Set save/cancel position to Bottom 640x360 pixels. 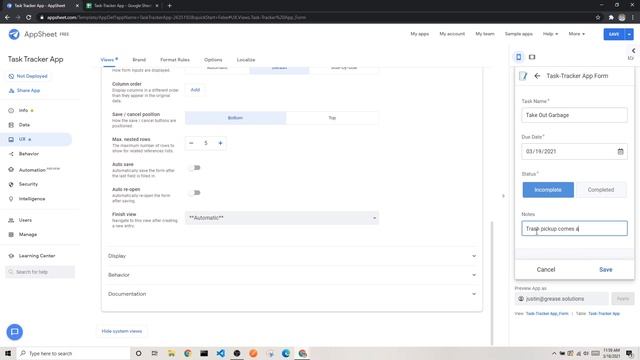(x=236, y=118)
